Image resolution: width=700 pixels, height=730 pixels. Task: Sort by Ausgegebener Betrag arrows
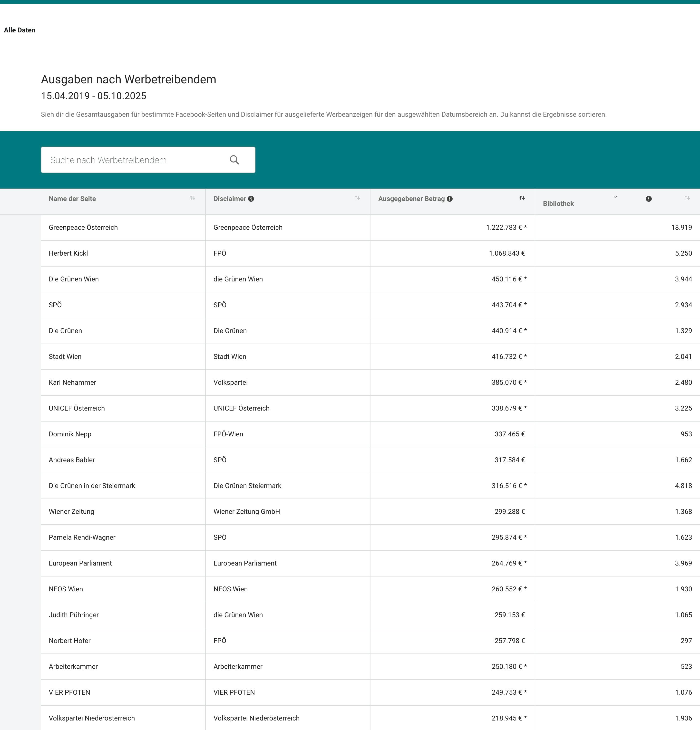coord(522,198)
